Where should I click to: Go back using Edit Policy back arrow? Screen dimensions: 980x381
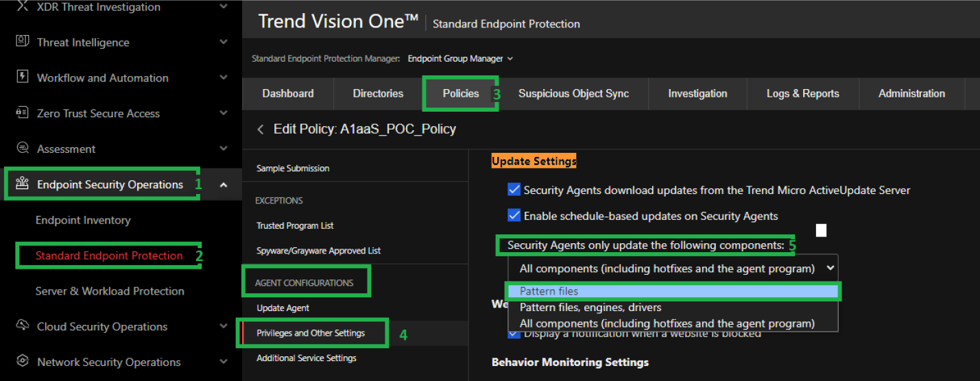pos(260,130)
